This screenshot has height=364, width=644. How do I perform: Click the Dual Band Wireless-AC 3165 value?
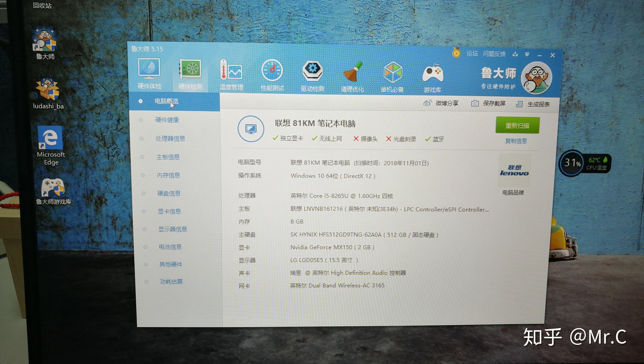[337, 285]
